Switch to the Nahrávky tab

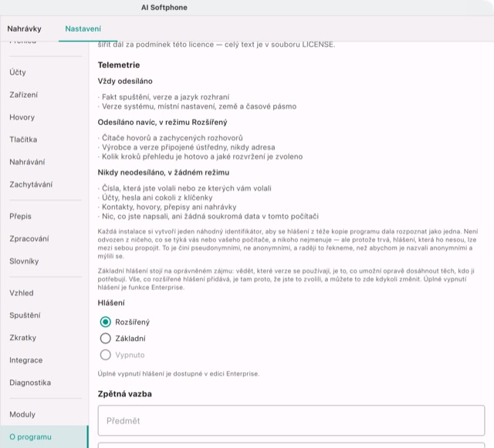coord(24,29)
